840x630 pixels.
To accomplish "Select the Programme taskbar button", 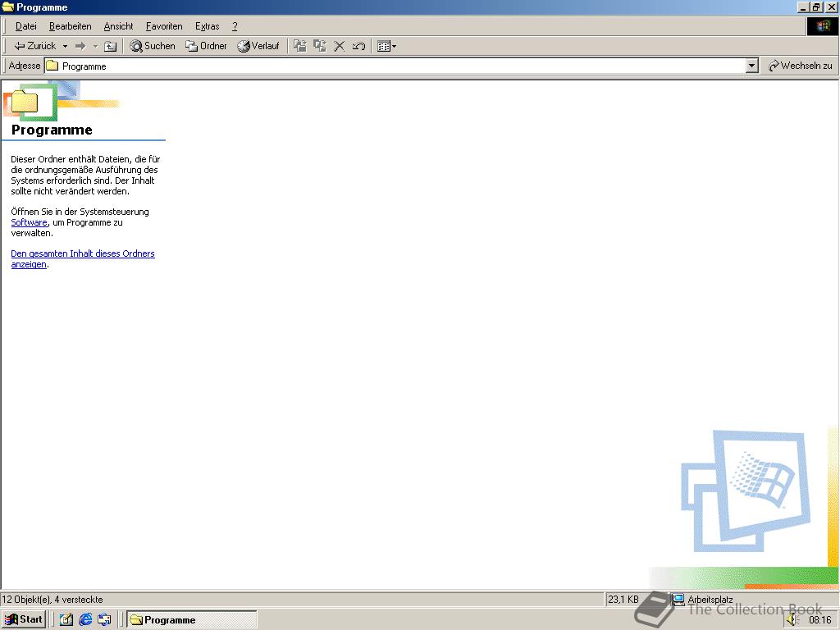I will pos(192,620).
